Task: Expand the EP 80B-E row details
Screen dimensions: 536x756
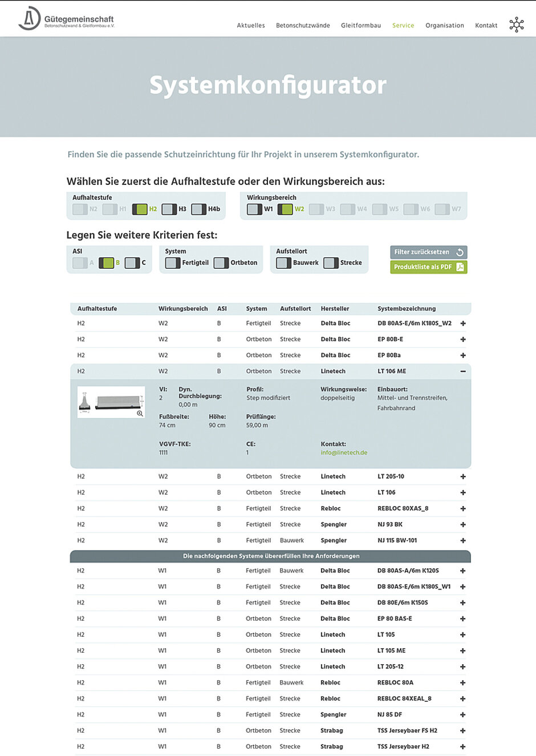Action: [x=462, y=339]
